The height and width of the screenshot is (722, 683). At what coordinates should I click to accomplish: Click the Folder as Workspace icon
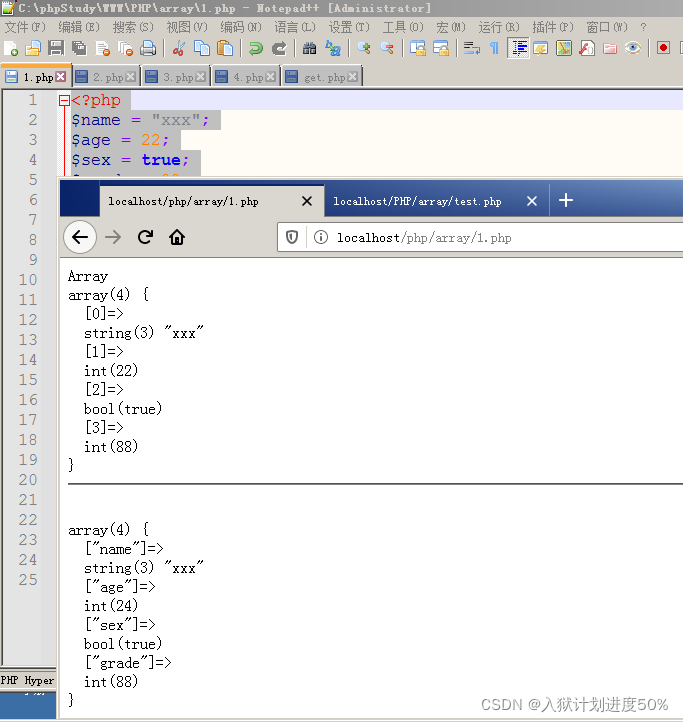pos(610,48)
